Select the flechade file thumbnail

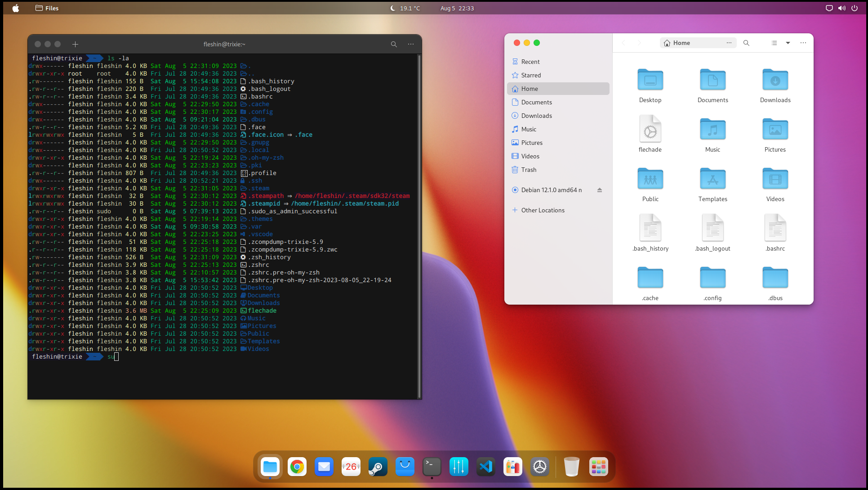650,129
